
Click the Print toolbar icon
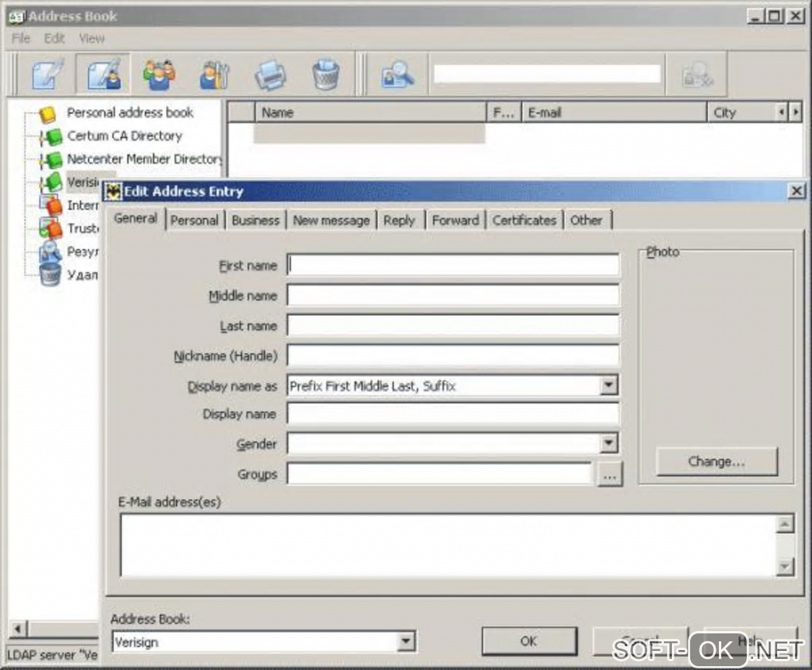[x=270, y=75]
